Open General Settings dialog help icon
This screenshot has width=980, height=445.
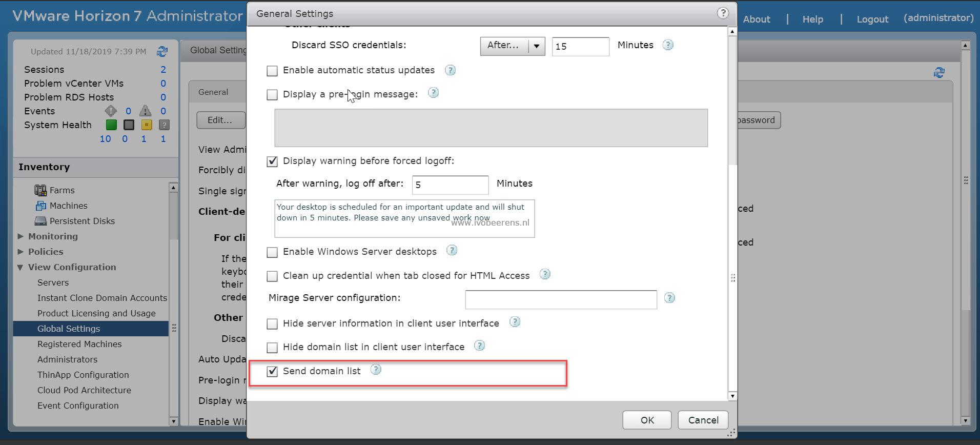click(723, 13)
